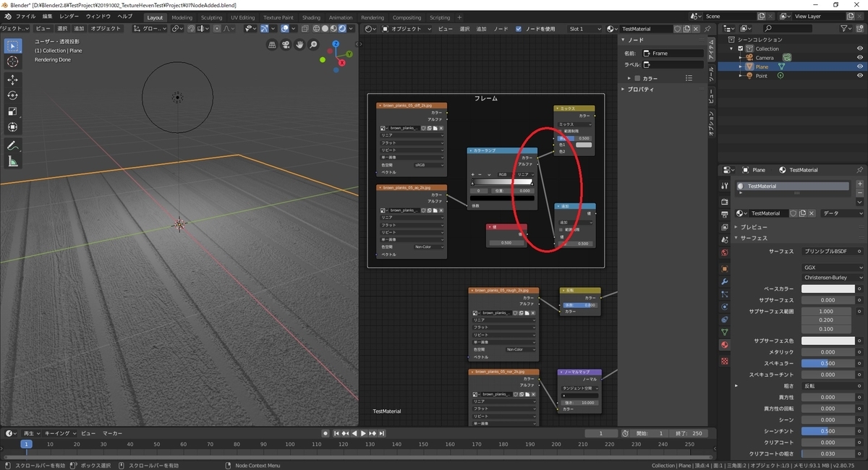
Task: Toggle camera view in viewport
Action: [286, 45]
